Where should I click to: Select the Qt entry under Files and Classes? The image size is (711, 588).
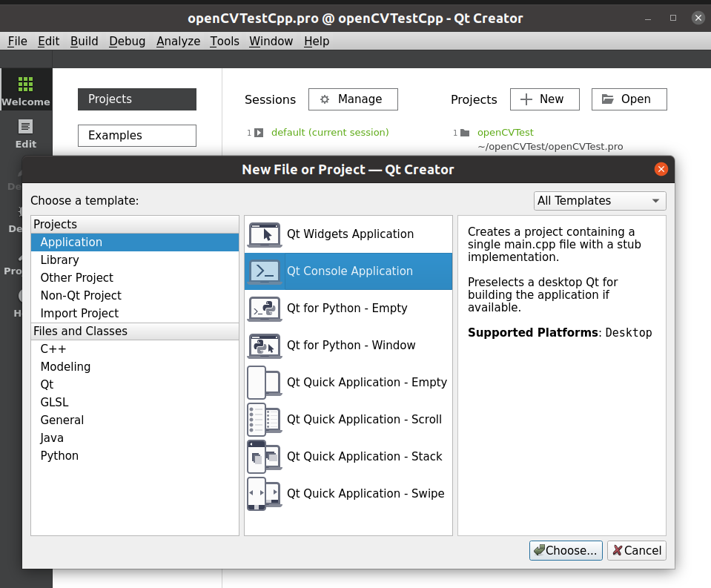135,384
